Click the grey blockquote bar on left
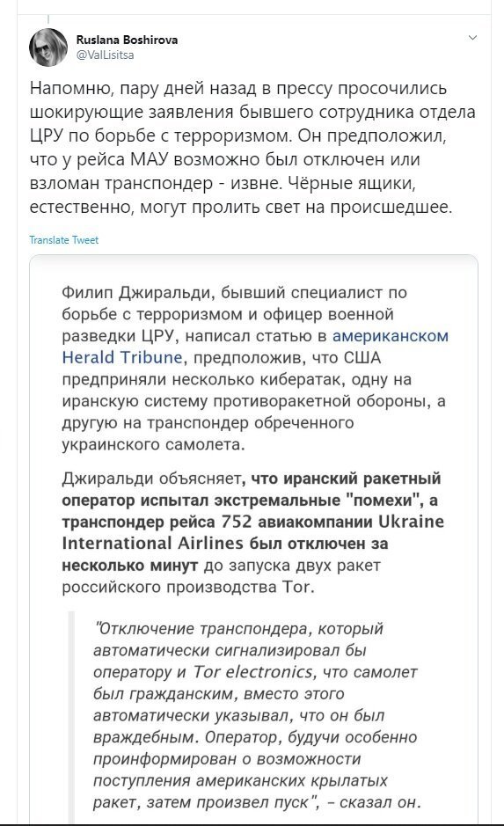The image size is (504, 826). (x=72, y=716)
